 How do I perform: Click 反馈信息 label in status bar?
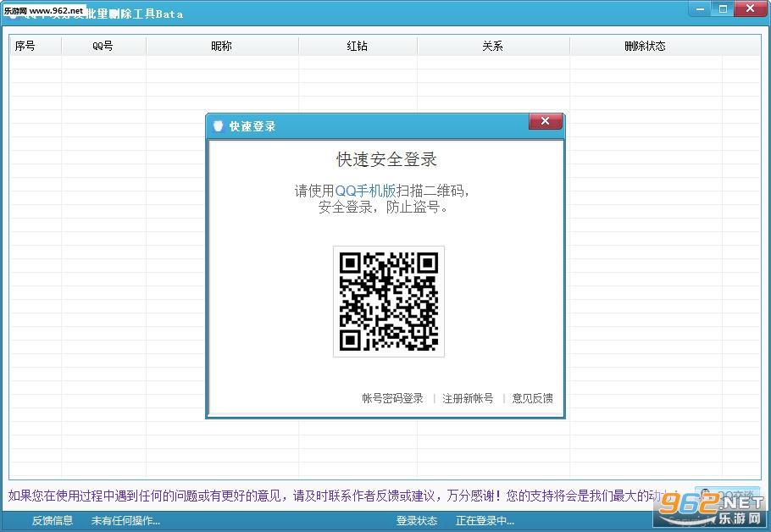point(53,521)
